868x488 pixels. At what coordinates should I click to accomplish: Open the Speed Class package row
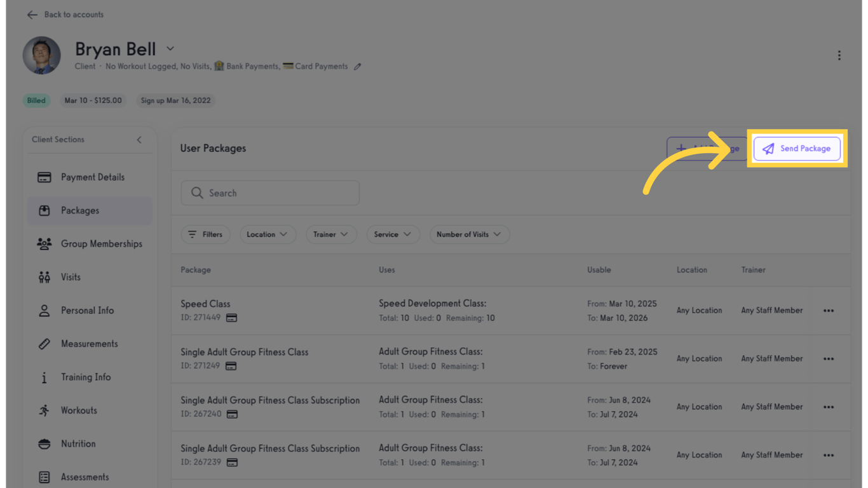pyautogui.click(x=510, y=311)
